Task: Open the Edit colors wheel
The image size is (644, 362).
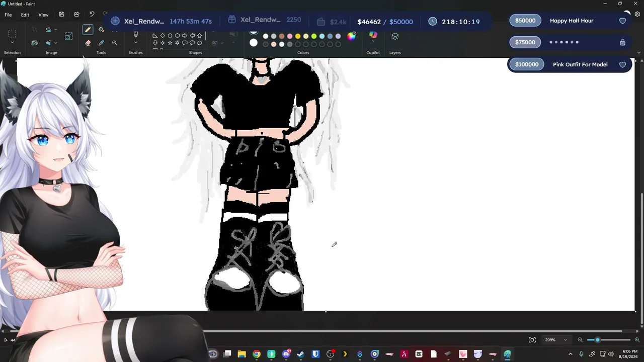Action: (x=351, y=36)
